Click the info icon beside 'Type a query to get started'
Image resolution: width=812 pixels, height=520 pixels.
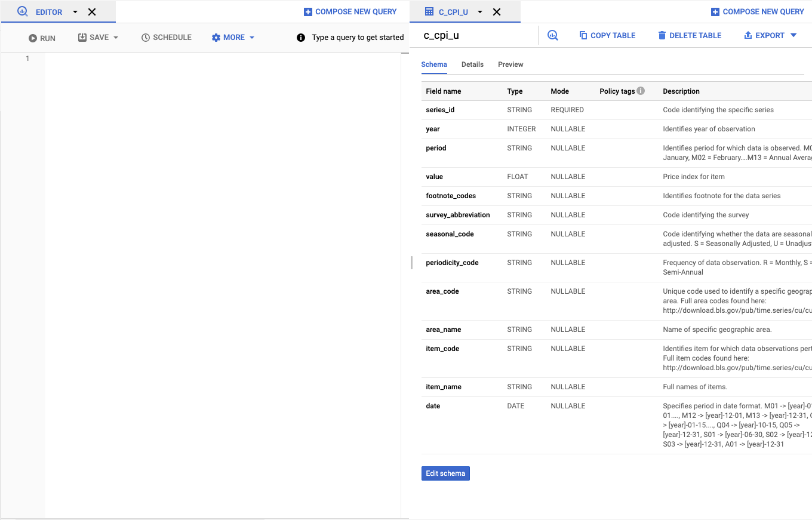pos(300,37)
